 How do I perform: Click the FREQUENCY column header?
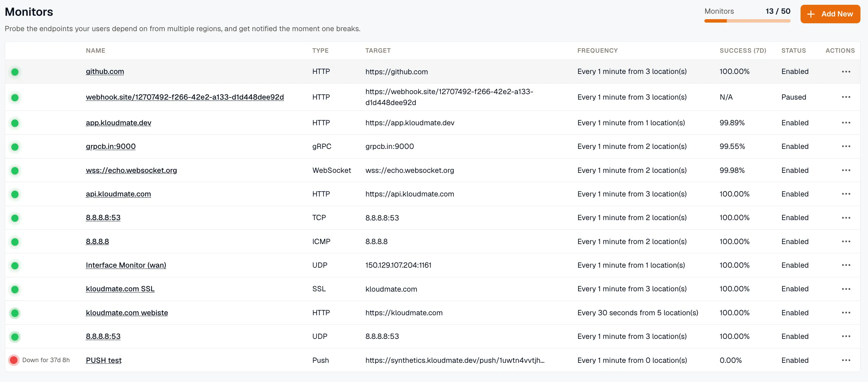click(x=598, y=51)
